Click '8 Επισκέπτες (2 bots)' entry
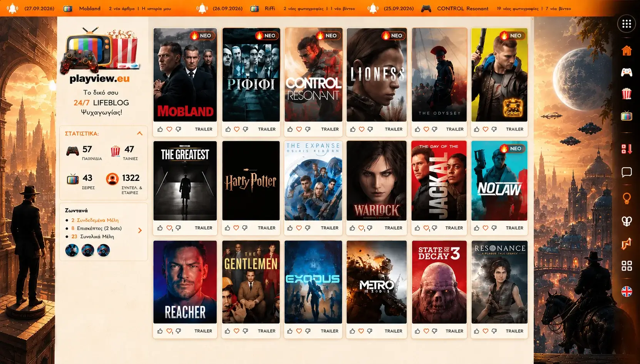The width and height of the screenshot is (640, 364). coord(96,228)
